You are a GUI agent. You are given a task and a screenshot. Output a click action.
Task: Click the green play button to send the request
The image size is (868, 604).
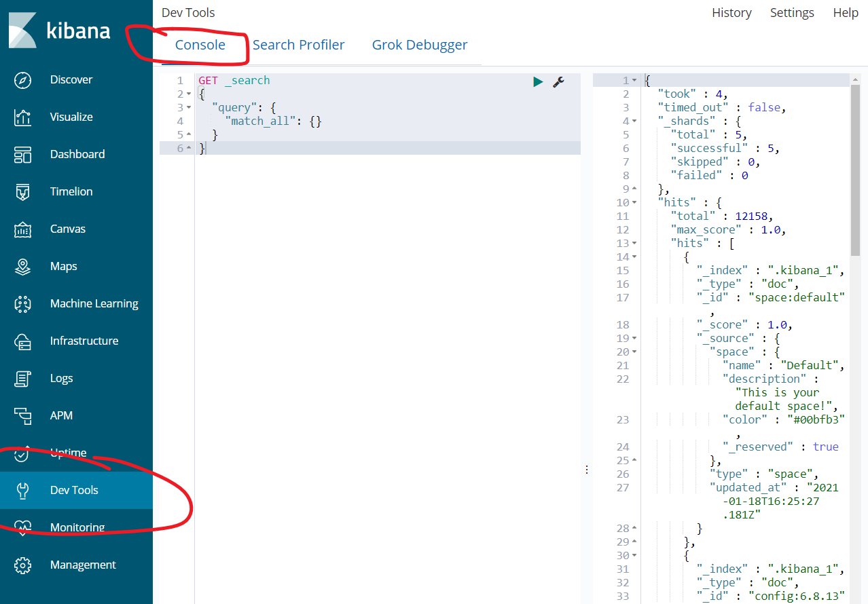point(538,81)
